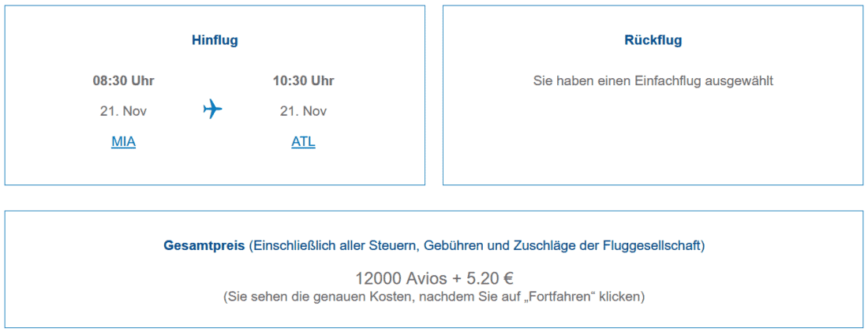Click empty space in the Rückflug panel

pyautogui.click(x=653, y=142)
